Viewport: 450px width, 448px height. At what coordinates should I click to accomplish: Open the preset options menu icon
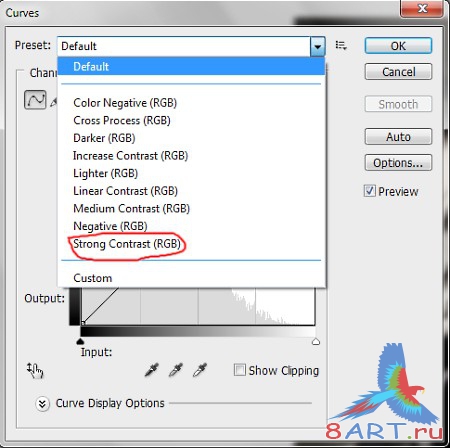coord(341,45)
